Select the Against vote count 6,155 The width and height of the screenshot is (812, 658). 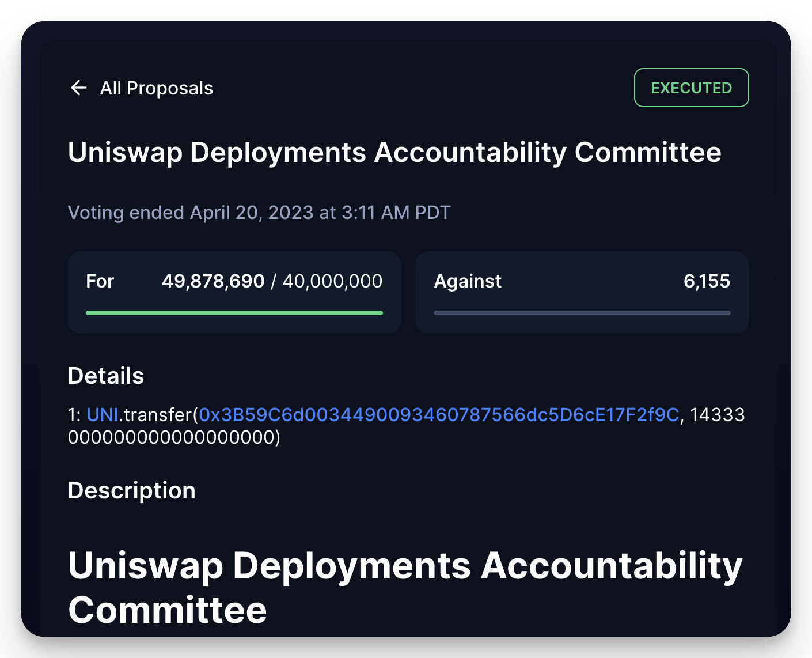707,281
